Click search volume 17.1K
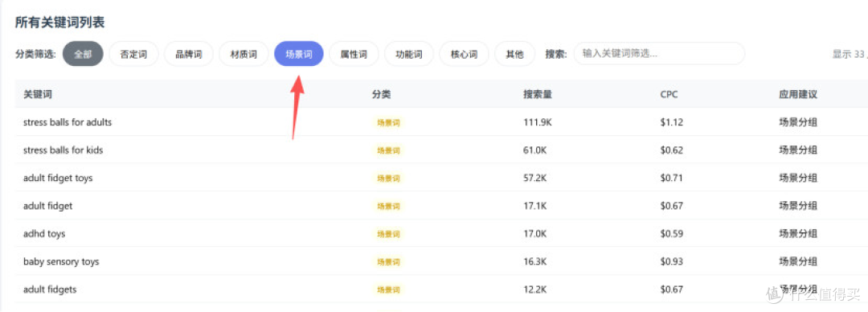Screen dimensions: 868x312 pyautogui.click(x=534, y=206)
